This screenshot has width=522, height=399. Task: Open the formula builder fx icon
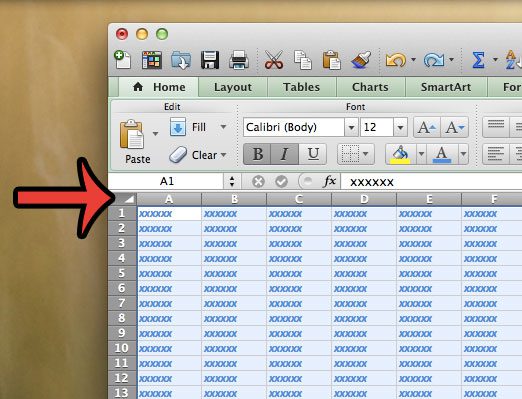(x=330, y=181)
